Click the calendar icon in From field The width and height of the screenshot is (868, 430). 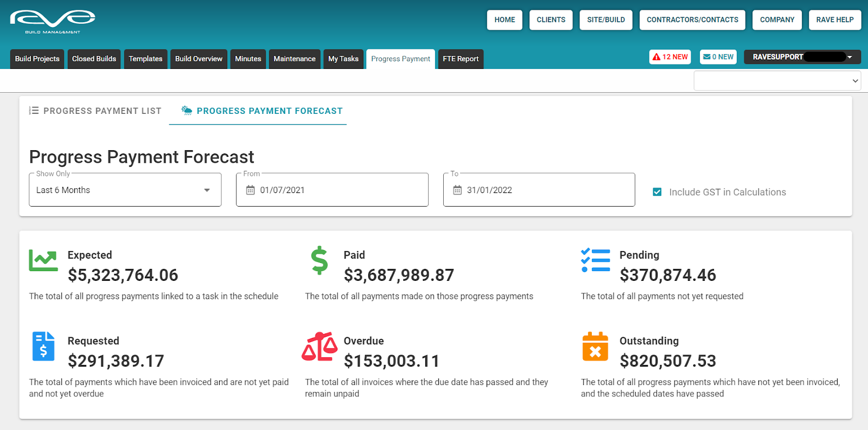coord(250,190)
